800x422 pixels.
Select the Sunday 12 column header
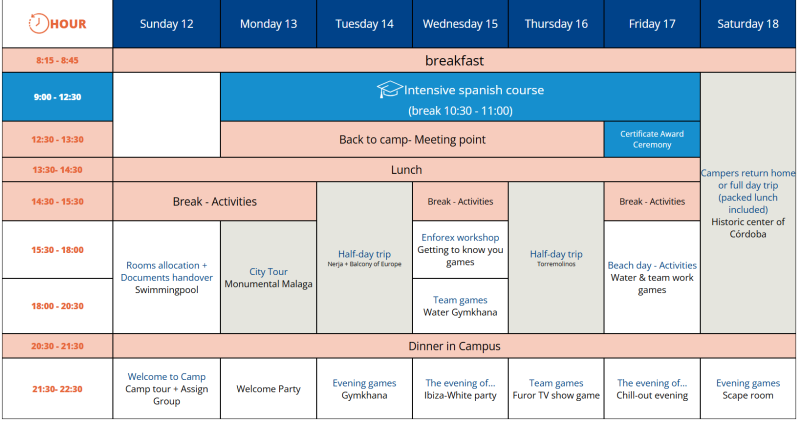tap(166, 24)
